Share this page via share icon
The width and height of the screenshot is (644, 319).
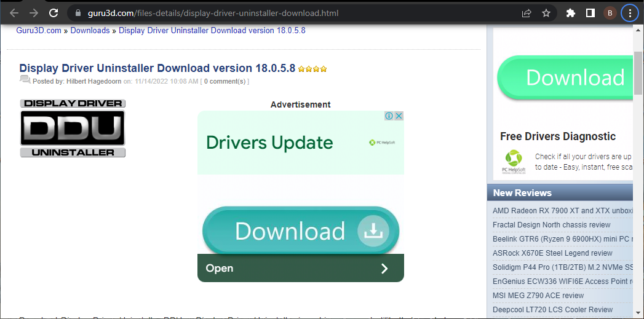click(x=526, y=13)
